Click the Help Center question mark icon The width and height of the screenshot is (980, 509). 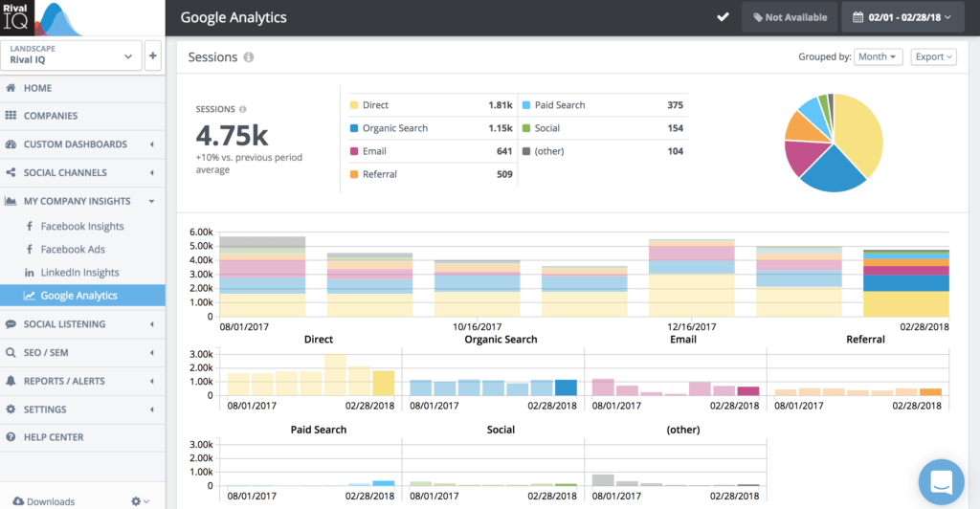(x=11, y=437)
